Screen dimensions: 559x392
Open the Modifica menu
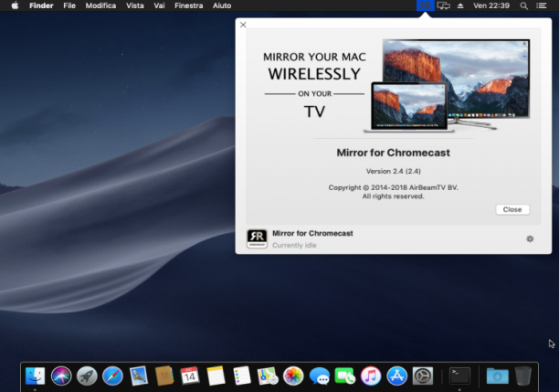point(100,5)
